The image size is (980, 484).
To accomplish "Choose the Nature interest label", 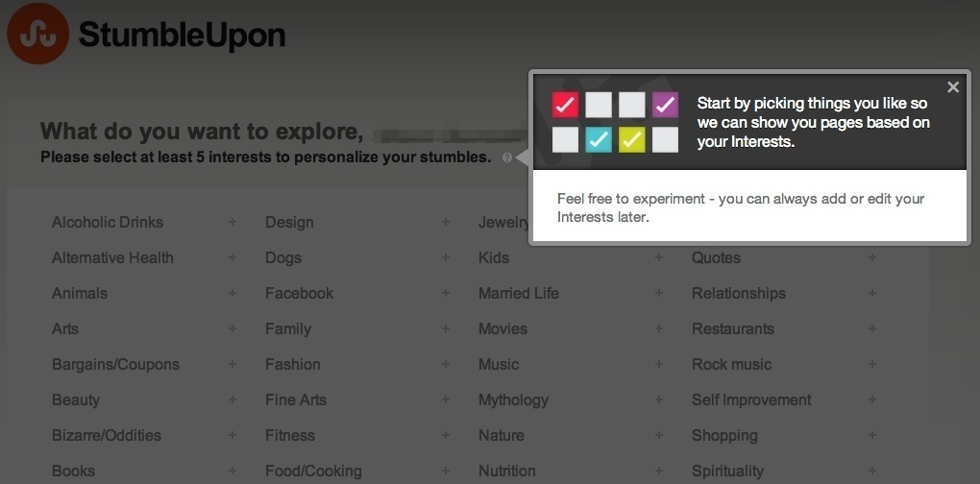I will pos(502,435).
